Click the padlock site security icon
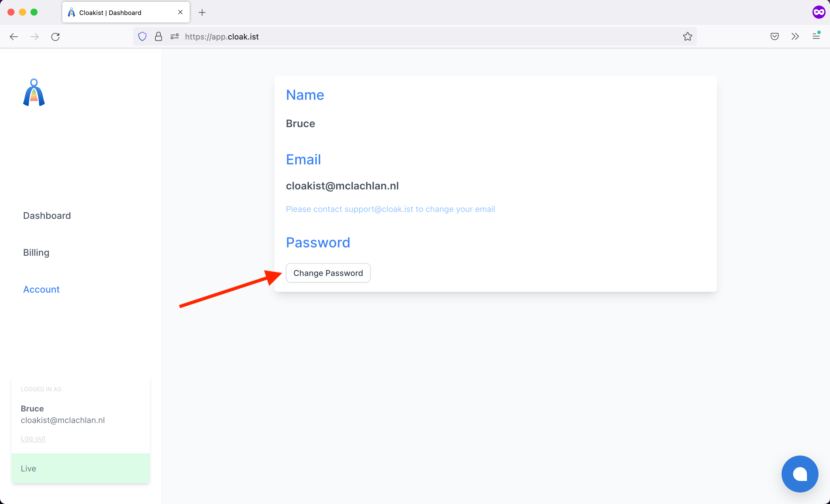 click(x=158, y=36)
